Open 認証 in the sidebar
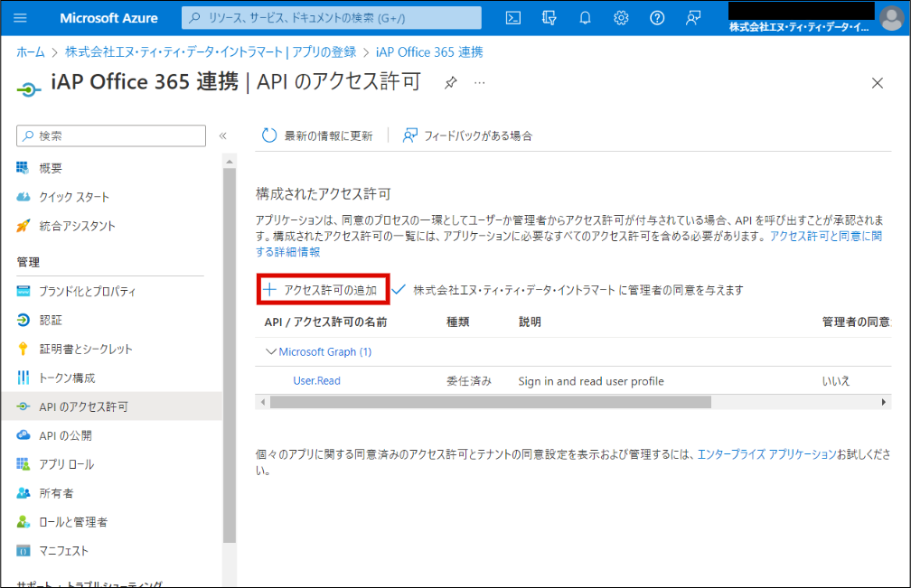 pos(51,320)
